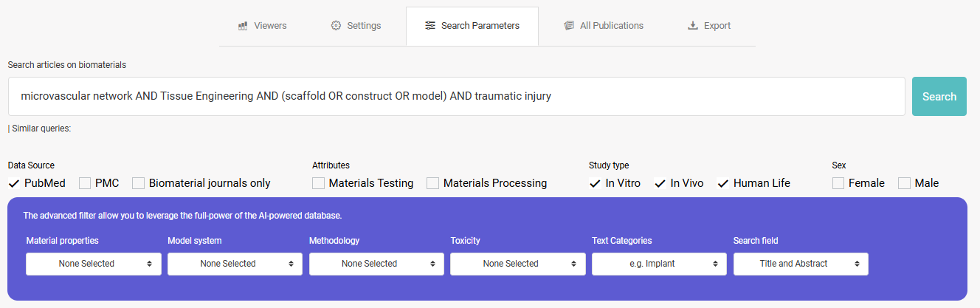Click the Settings gear icon

point(336,26)
